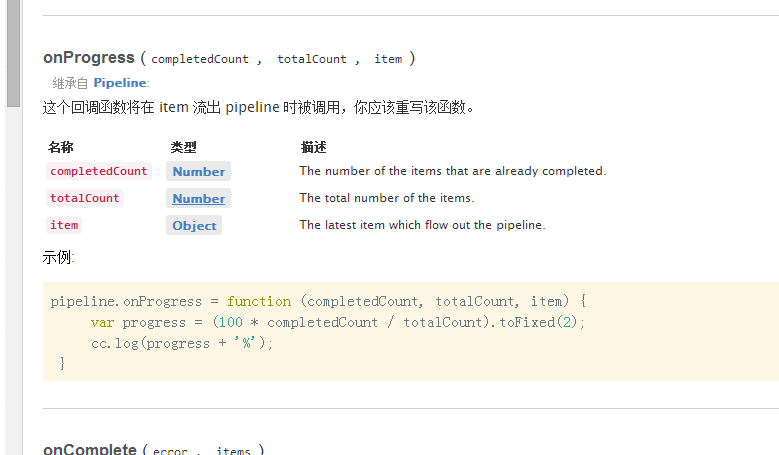Click item in the onProgress signature
The image size is (779, 455).
[x=388, y=59]
